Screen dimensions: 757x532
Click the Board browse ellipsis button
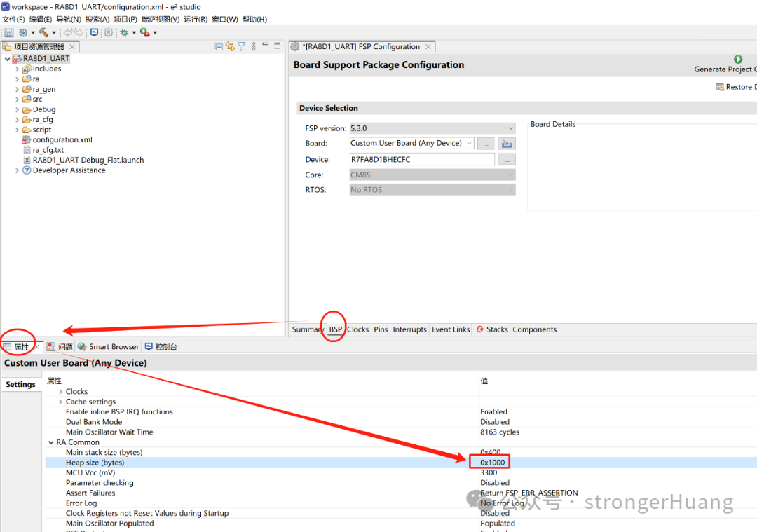point(486,144)
